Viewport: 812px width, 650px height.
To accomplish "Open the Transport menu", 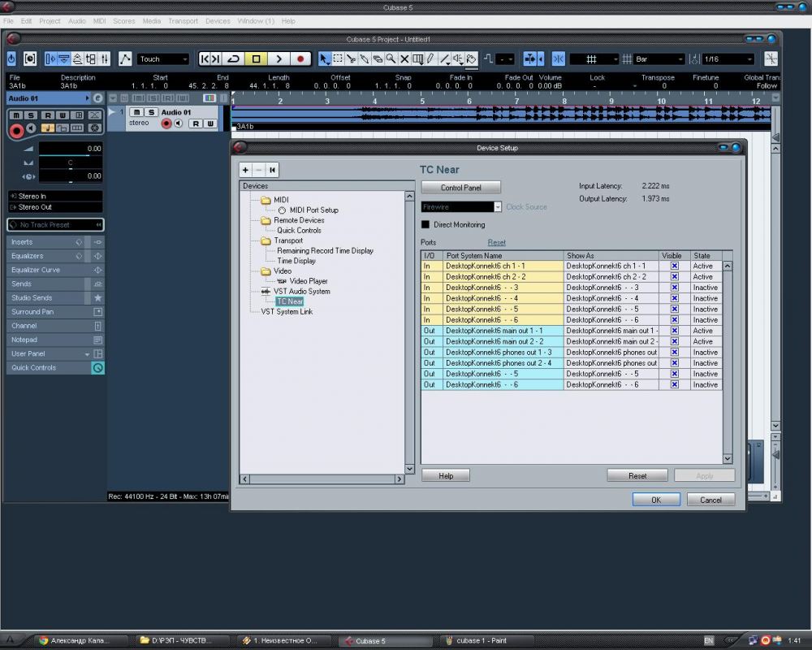I will [x=183, y=21].
